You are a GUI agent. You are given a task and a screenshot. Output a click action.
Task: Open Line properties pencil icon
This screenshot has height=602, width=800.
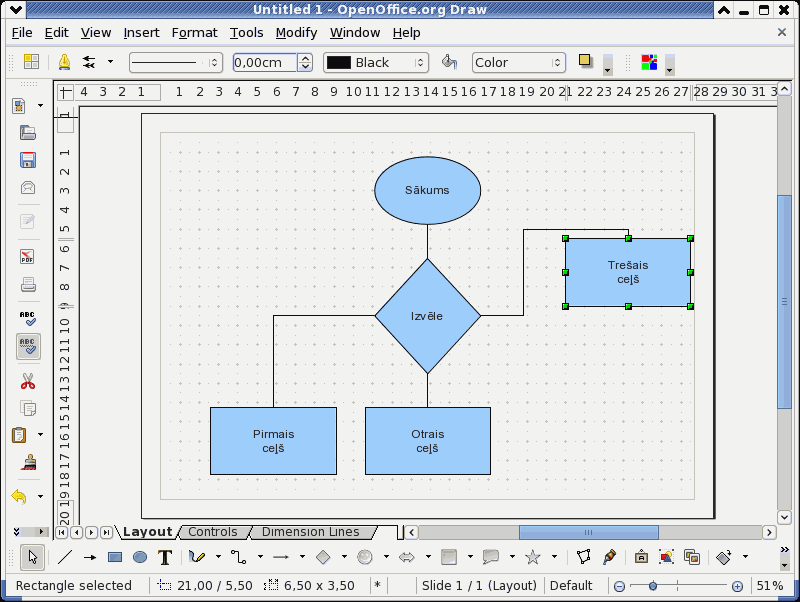point(64,62)
